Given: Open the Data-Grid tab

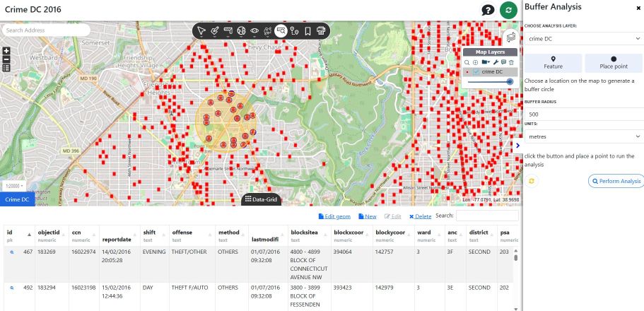Looking at the screenshot, I should 261,199.
